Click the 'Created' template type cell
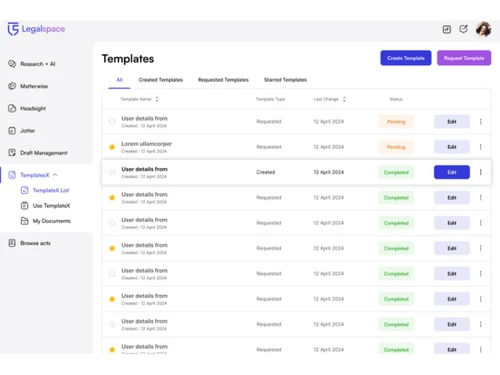 coord(266,172)
